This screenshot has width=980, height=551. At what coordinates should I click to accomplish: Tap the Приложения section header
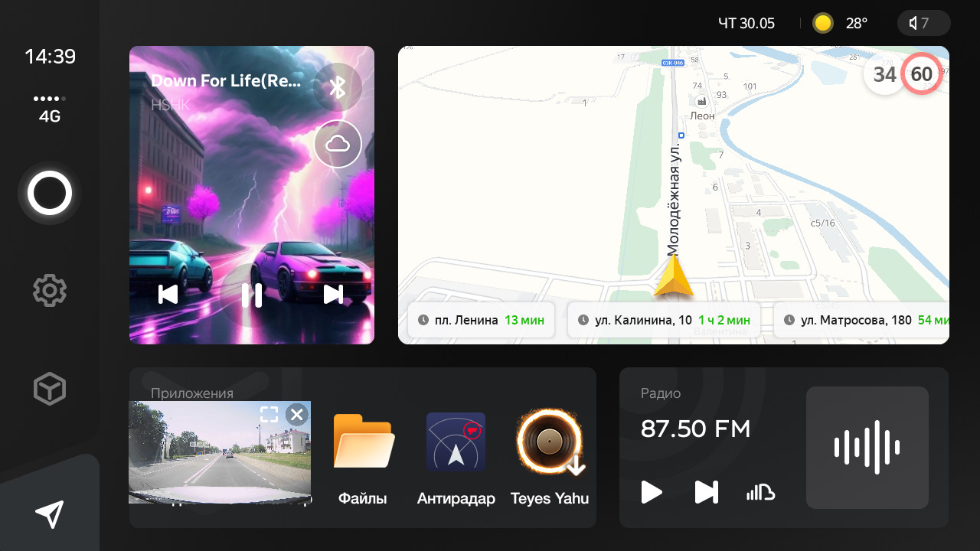192,393
